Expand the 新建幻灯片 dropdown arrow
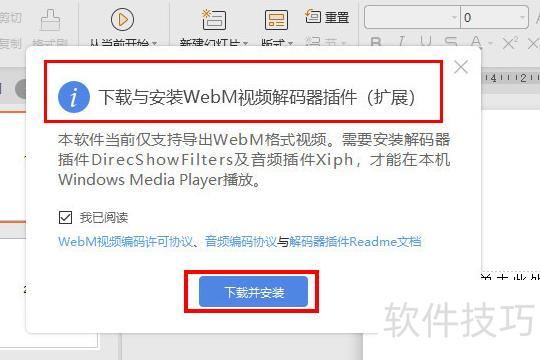Screen dimensions: 540x360 point(245,43)
